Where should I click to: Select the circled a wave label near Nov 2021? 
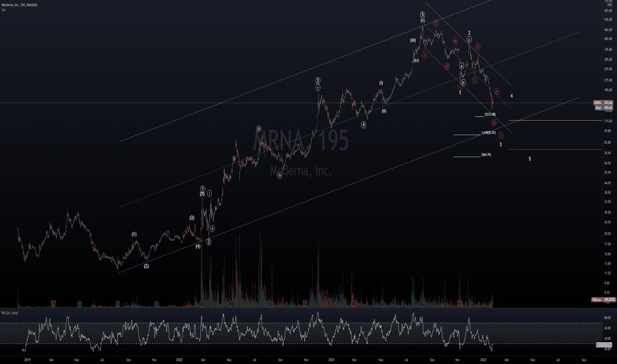coord(461,66)
